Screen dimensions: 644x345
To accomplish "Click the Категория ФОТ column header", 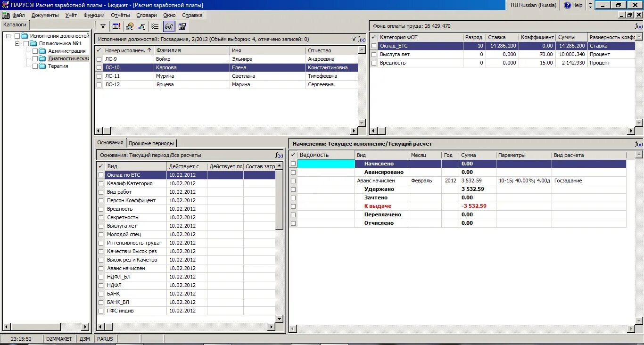I will (421, 37).
